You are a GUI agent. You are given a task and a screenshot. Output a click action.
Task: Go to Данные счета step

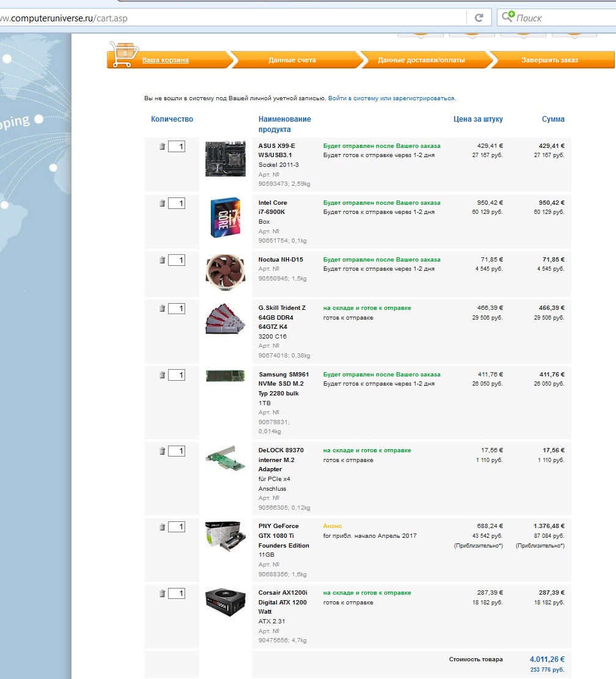[292, 60]
